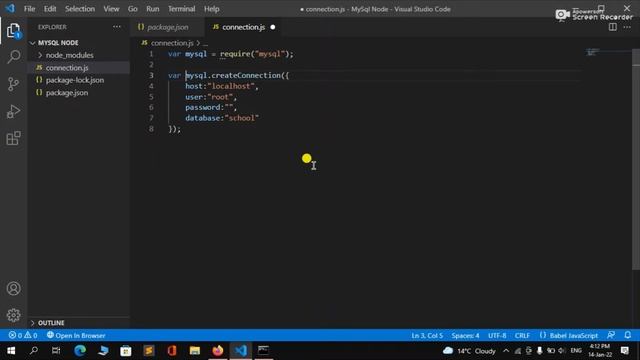Open terminal window from taskbar
This screenshot has width=640, height=360.
click(x=263, y=351)
